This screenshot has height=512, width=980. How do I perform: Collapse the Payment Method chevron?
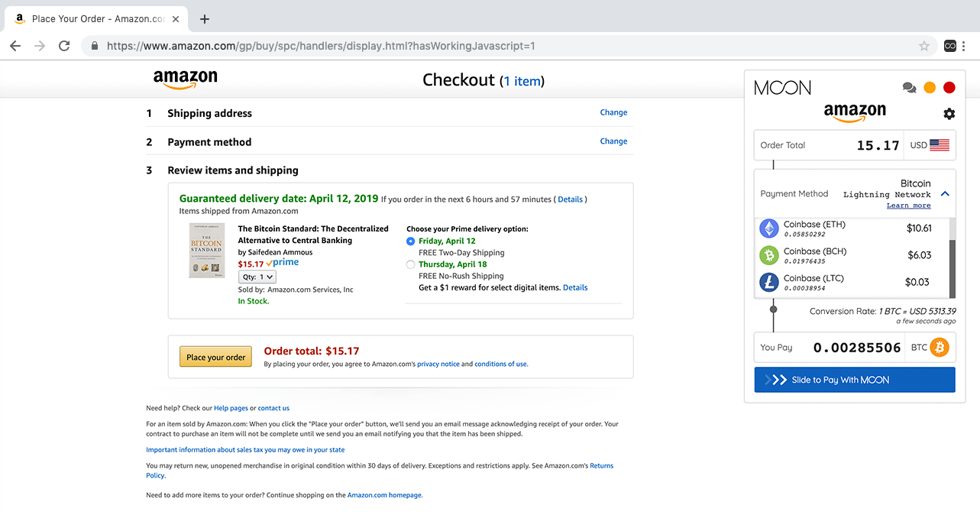coord(945,194)
